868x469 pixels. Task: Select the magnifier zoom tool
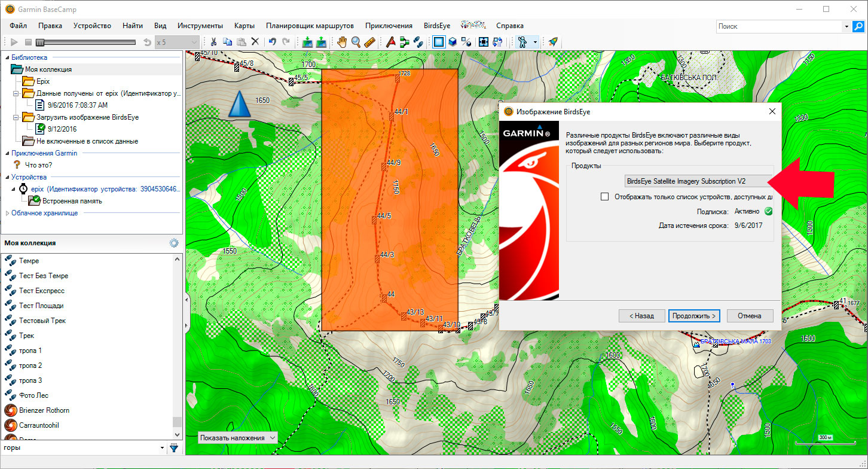pos(356,42)
